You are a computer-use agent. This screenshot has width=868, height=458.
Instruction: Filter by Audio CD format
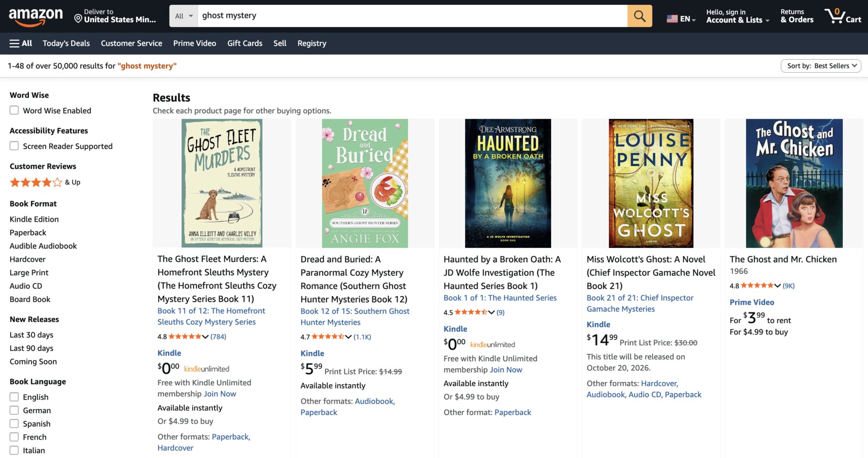coord(26,286)
